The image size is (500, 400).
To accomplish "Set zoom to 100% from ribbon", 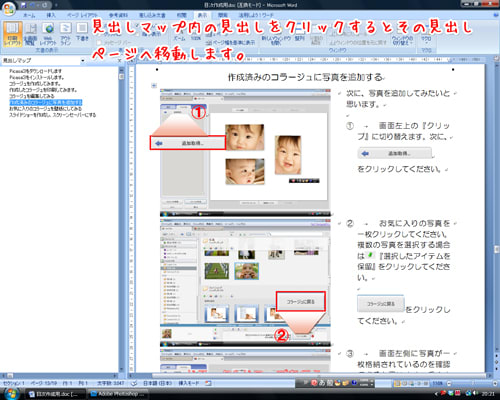I will tap(196, 34).
